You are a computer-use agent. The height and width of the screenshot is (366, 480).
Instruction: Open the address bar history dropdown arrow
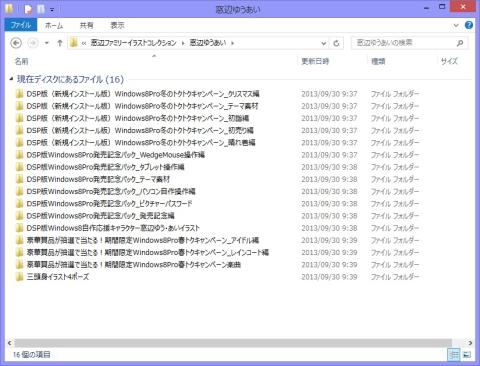point(323,43)
